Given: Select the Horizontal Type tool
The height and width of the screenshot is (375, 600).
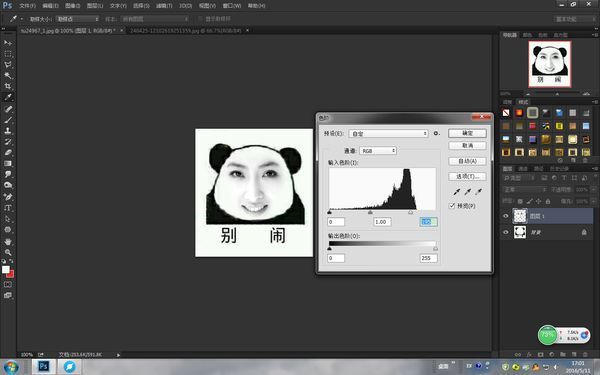Looking at the screenshot, I should (8, 208).
